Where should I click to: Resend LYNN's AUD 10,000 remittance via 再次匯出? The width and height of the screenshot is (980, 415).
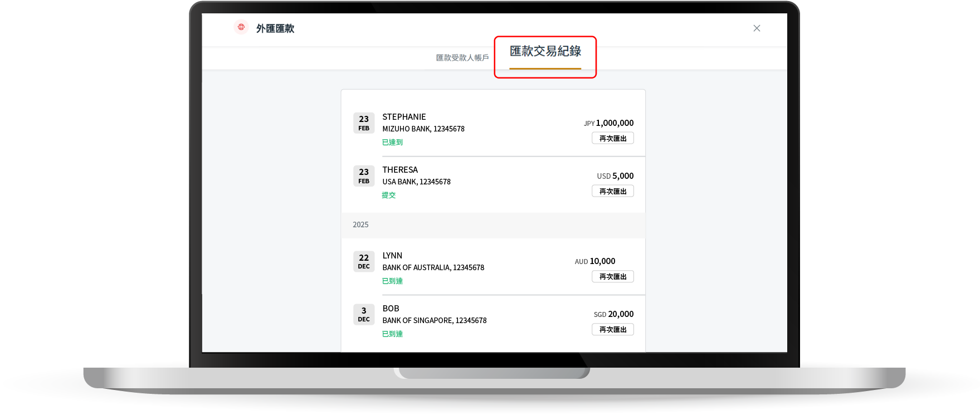click(612, 277)
